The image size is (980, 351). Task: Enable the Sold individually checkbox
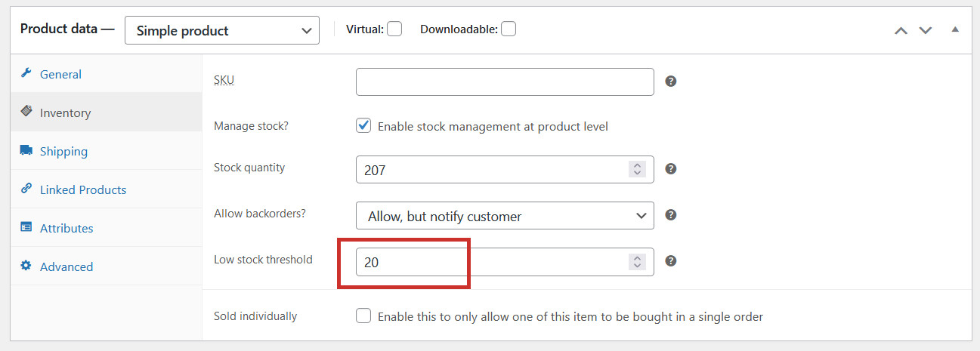363,316
